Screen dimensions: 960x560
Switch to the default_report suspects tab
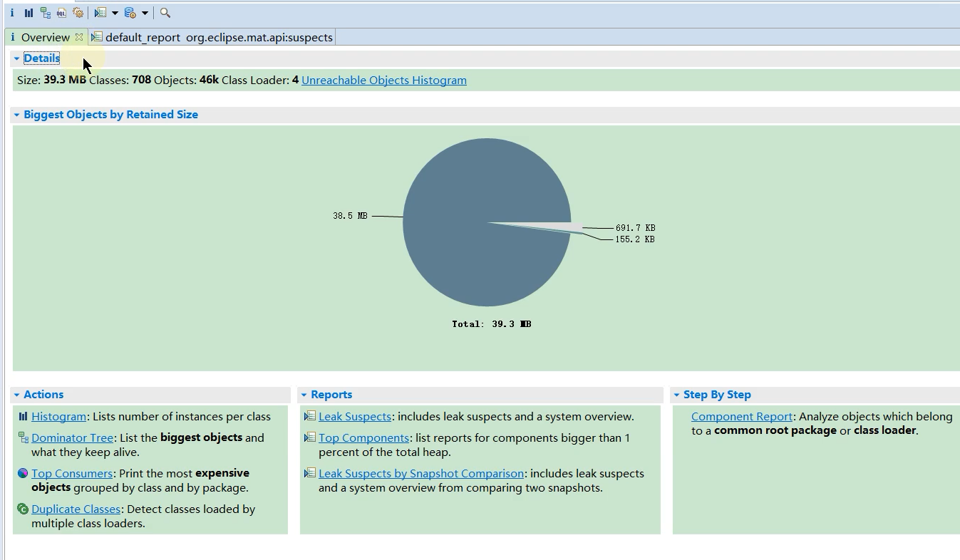tap(212, 37)
